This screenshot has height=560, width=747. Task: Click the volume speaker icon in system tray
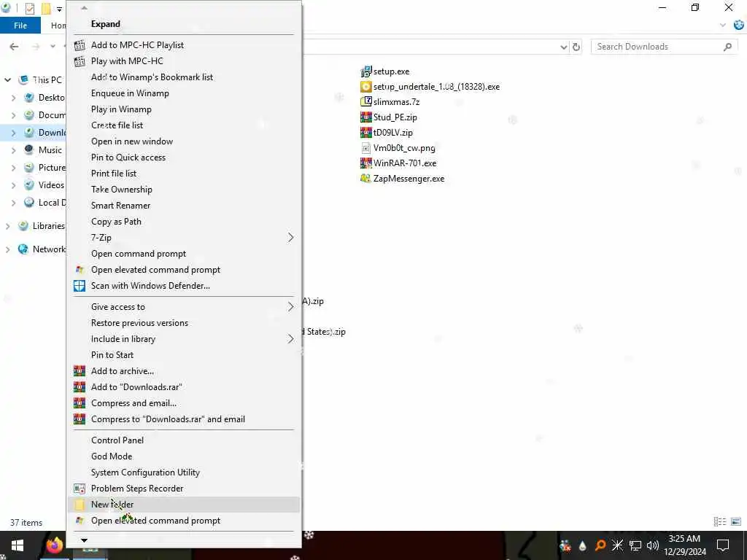click(653, 545)
